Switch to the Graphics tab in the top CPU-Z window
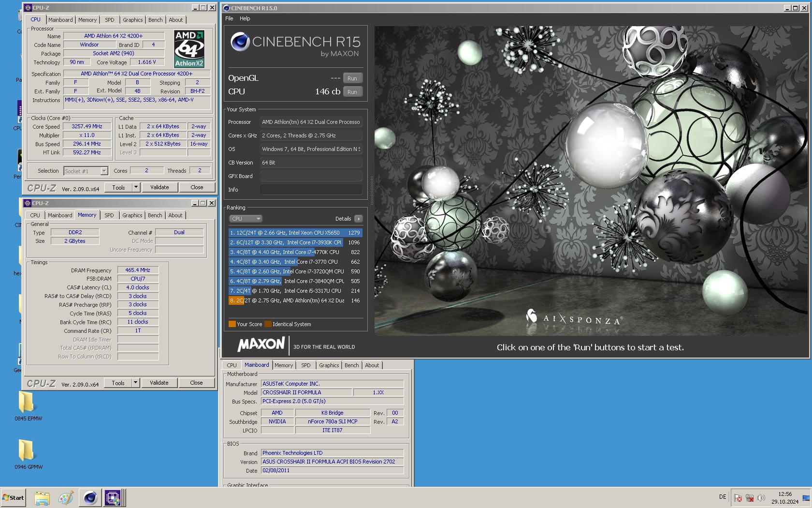Screen dimensions: 812x508 pos(132,20)
